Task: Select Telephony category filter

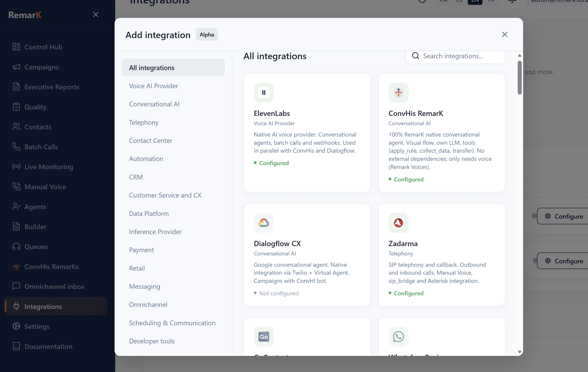Action: pos(144,122)
